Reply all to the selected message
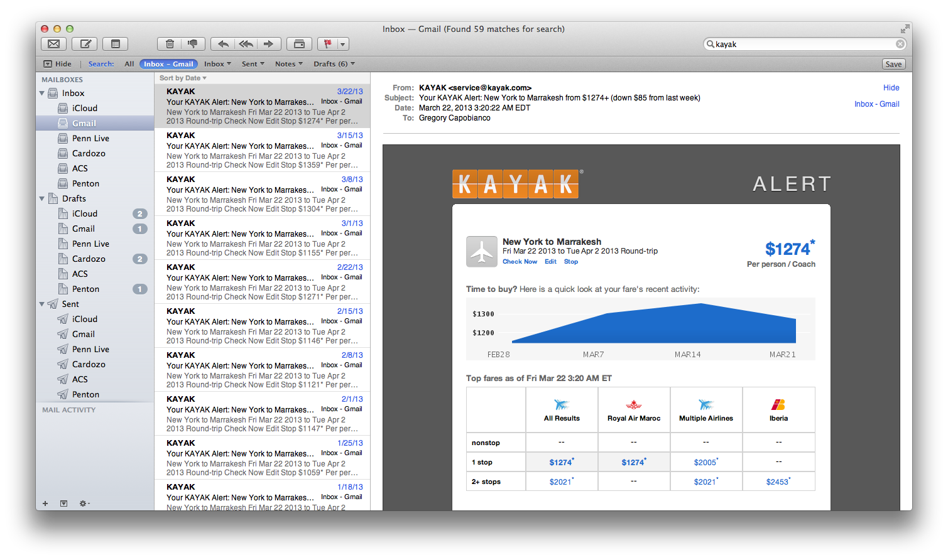Screen dimensions: 948x560 (x=246, y=44)
